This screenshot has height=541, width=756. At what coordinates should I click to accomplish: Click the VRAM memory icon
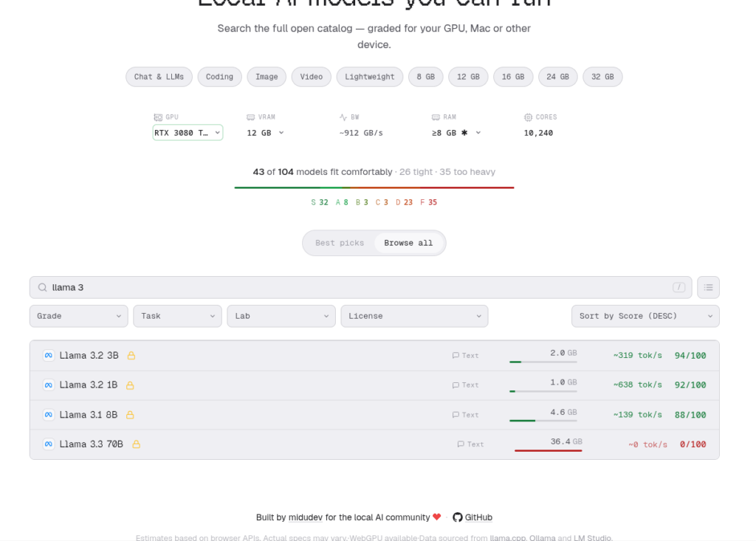[250, 117]
